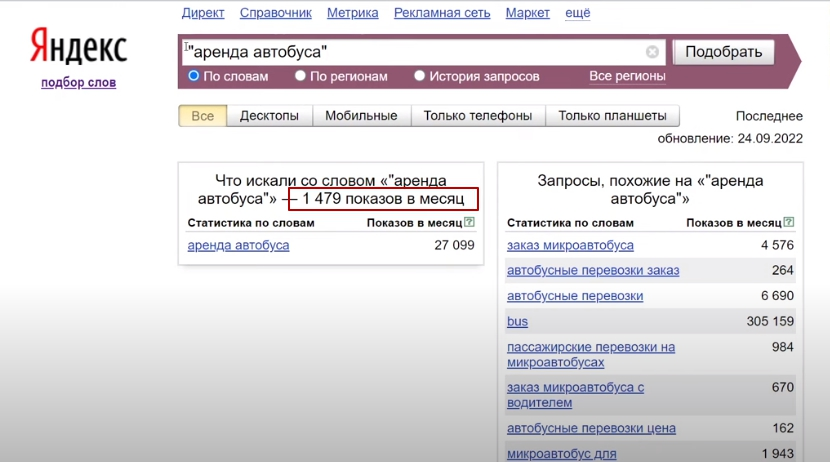Open help icon beside right 'Показов в месяц'

[x=789, y=222]
